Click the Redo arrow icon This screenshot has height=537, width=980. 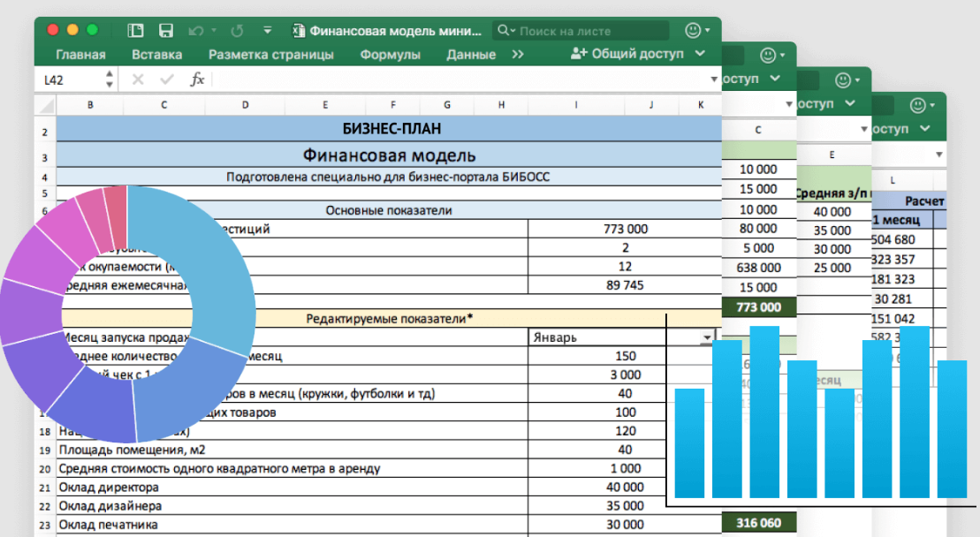237,31
